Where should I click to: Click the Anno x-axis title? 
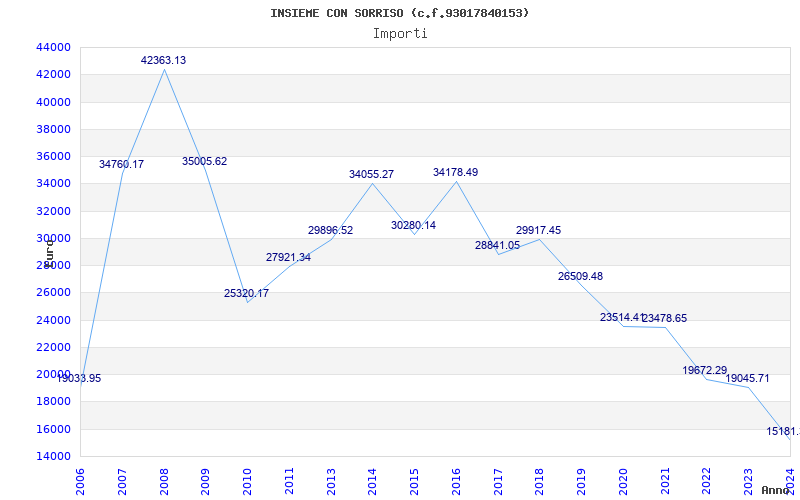(774, 490)
